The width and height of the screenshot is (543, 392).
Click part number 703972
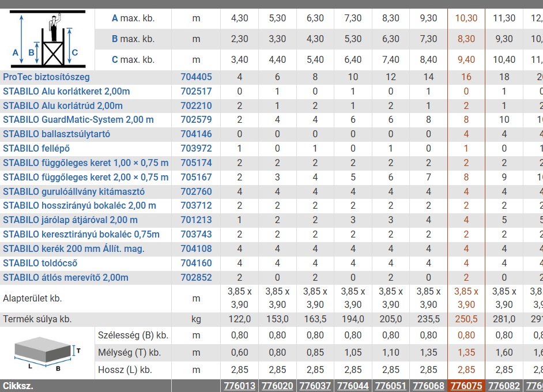coord(196,149)
